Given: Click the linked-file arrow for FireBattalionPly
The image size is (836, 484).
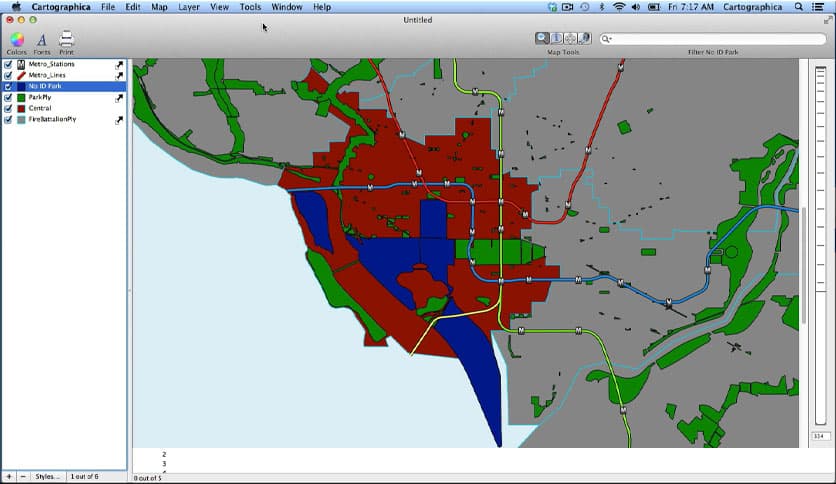Looking at the screenshot, I should click(119, 120).
